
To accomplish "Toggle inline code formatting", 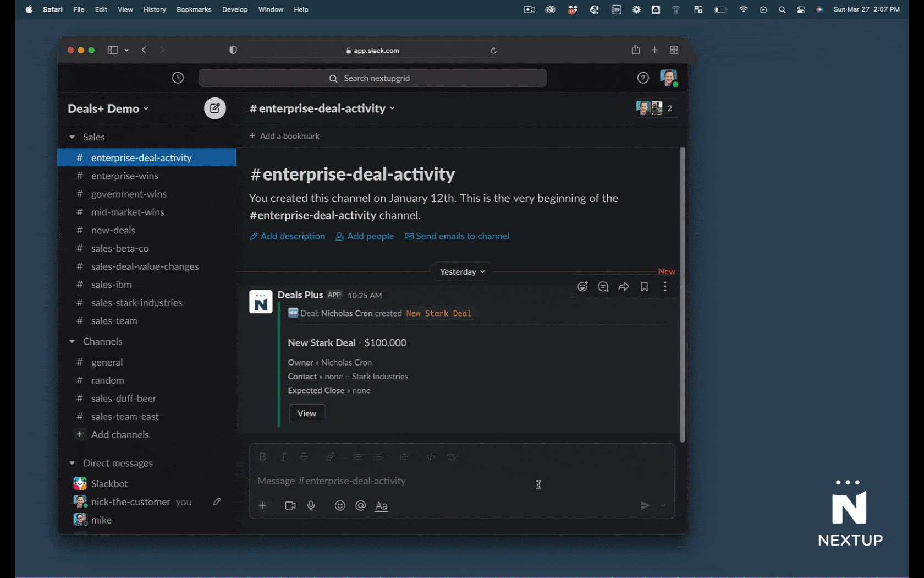I will [431, 457].
